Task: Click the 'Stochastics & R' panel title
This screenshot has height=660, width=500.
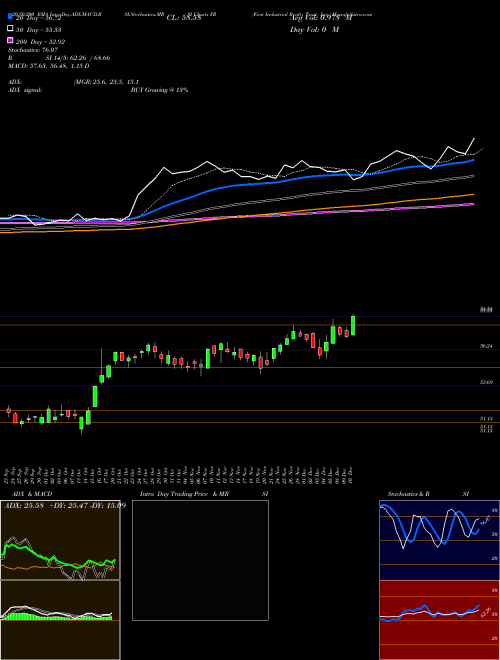Action: tap(409, 494)
